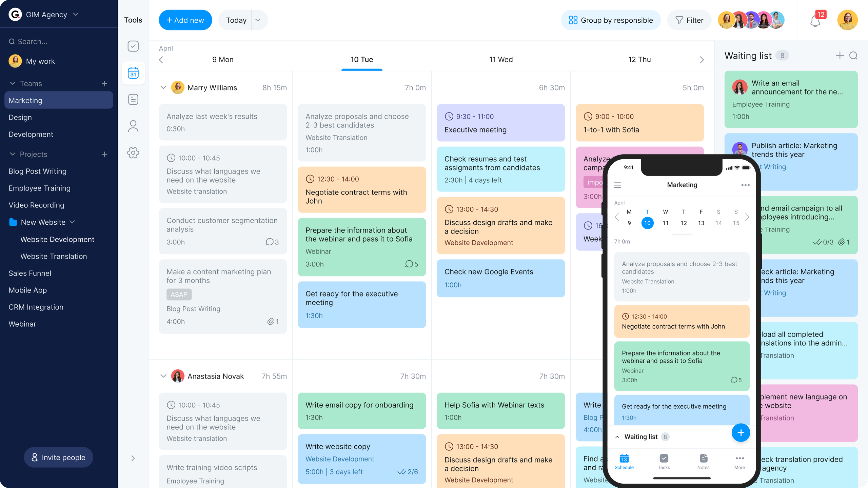
Task: Click the Invite people button
Action: 58,457
